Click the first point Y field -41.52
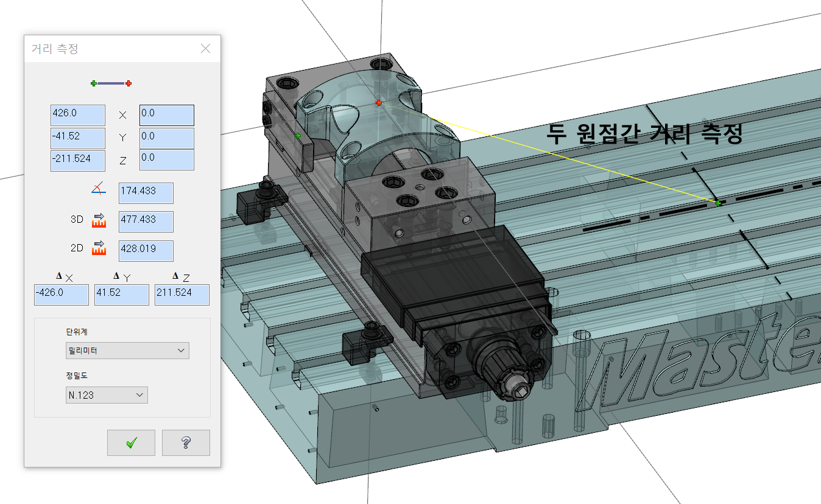Viewport: 821px width, 504px height. point(78,138)
